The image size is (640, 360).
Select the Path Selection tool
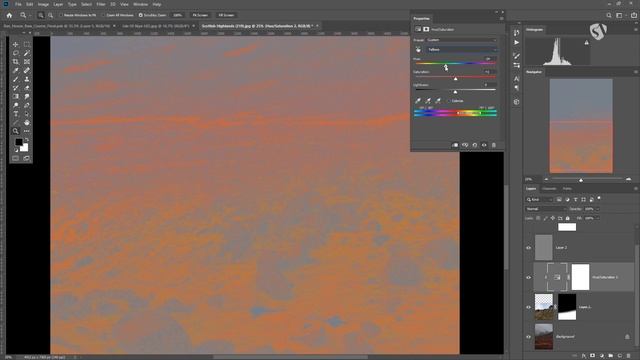(x=27, y=114)
